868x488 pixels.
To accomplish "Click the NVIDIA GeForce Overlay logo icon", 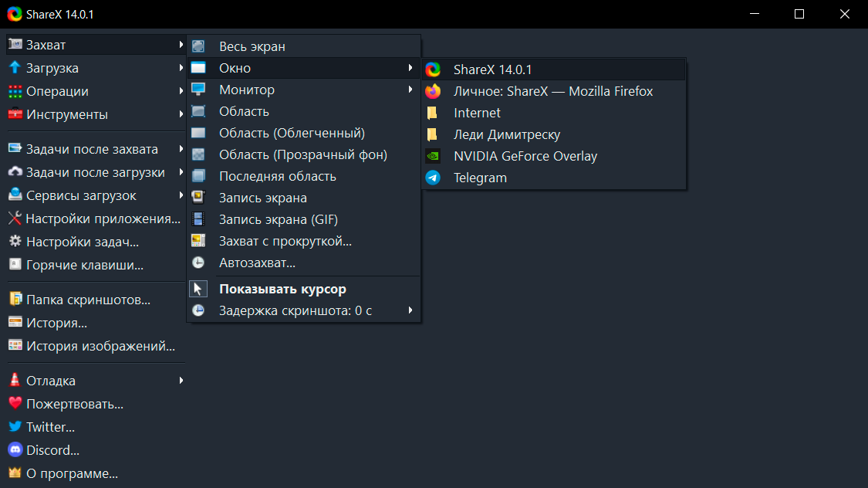I will pyautogui.click(x=433, y=156).
